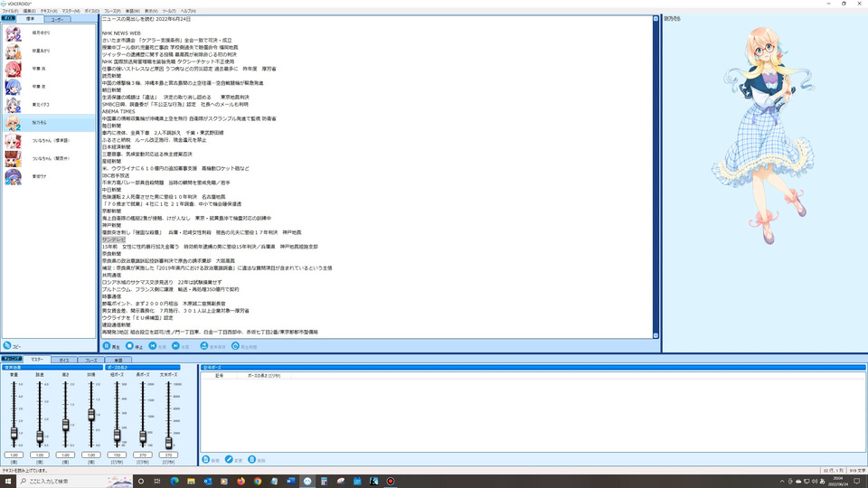Open the ボイス(O) menu
This screenshot has height=488, width=868.
92,11
